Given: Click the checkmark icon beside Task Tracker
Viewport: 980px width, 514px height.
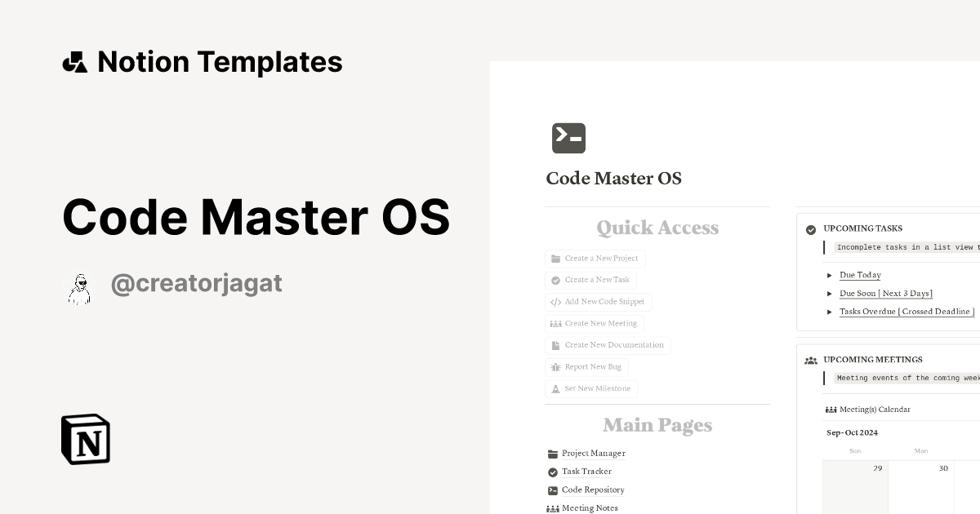Looking at the screenshot, I should point(552,472).
